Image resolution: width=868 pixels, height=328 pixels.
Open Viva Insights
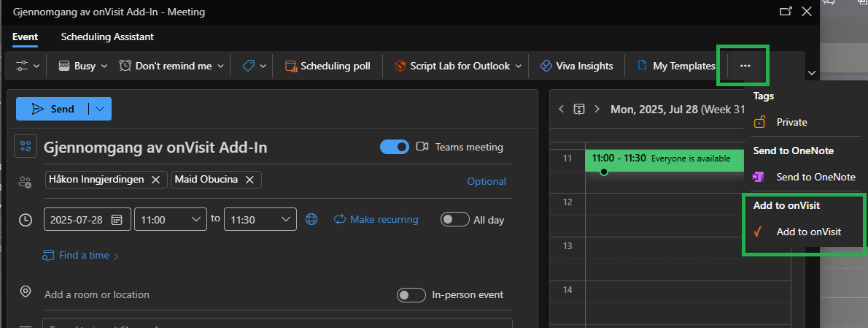click(576, 66)
